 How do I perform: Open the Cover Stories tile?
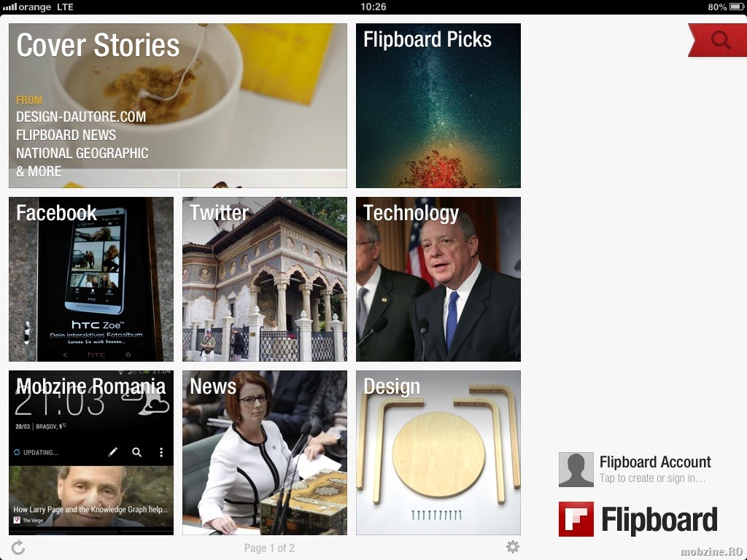178,106
